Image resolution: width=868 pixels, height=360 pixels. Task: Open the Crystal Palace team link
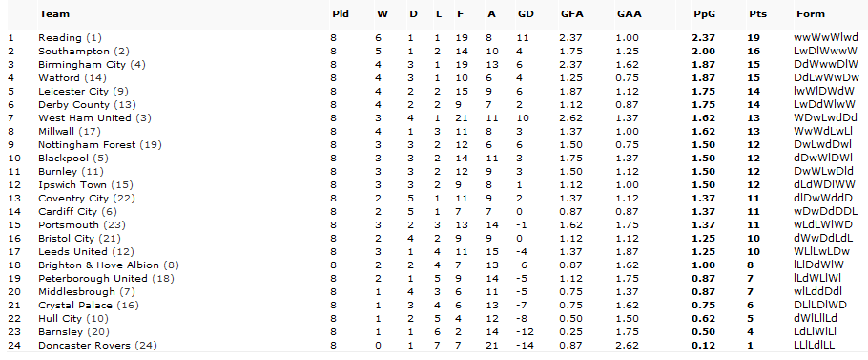[75, 306]
